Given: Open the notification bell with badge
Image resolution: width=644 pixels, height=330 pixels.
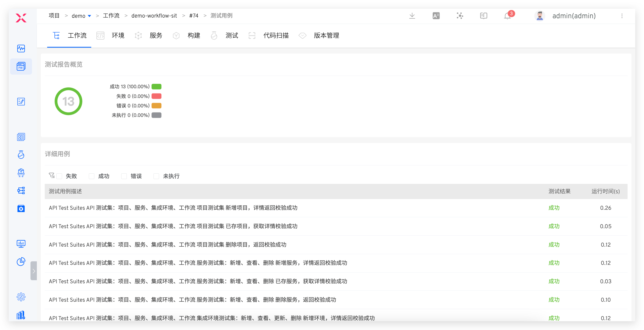Looking at the screenshot, I should click(x=508, y=16).
